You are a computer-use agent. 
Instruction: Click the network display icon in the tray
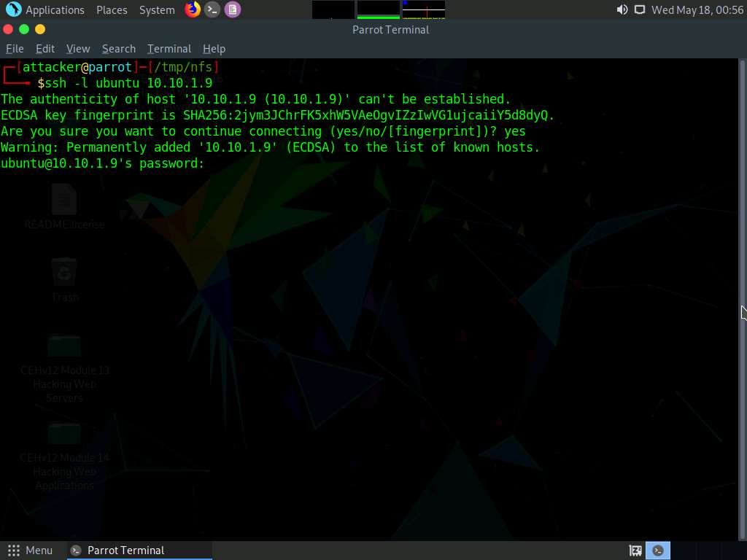(x=640, y=9)
